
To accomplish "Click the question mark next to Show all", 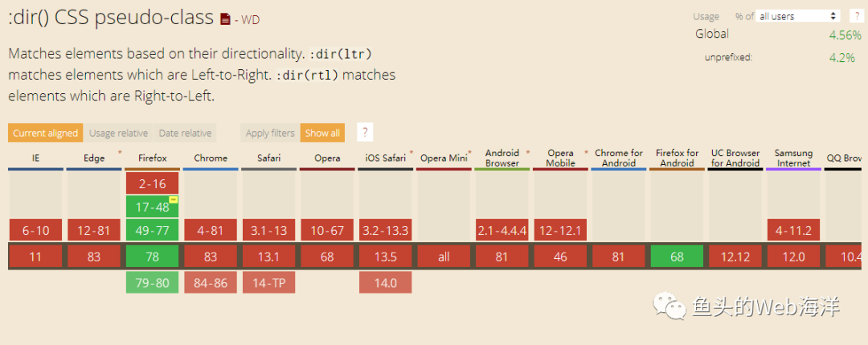I will 365,133.
